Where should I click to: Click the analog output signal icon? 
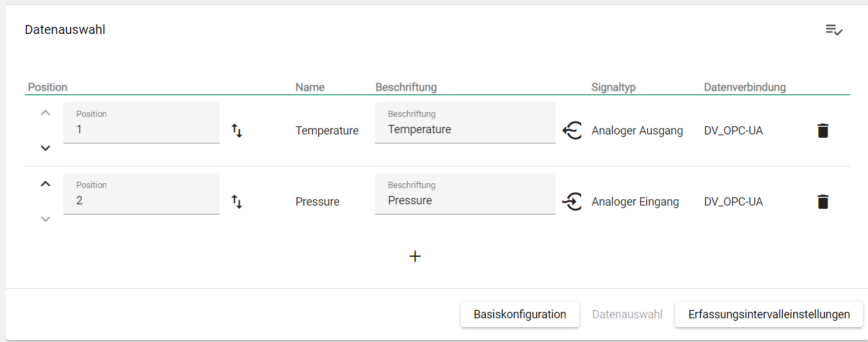572,131
